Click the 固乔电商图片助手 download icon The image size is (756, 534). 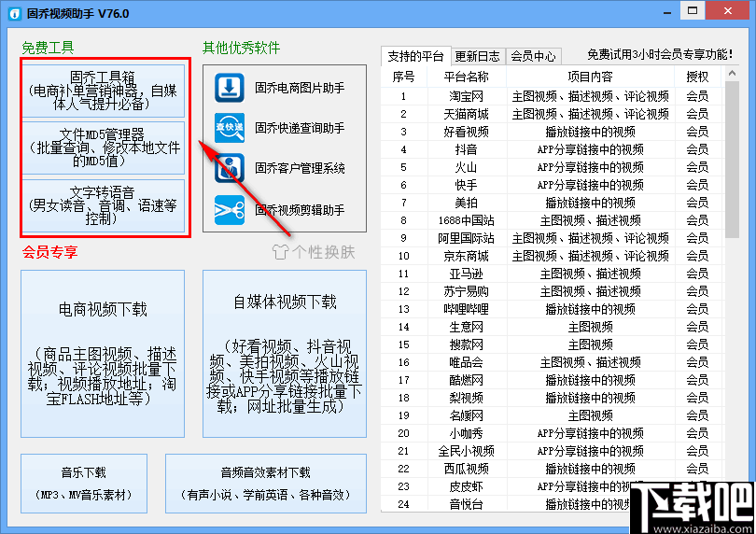229,88
